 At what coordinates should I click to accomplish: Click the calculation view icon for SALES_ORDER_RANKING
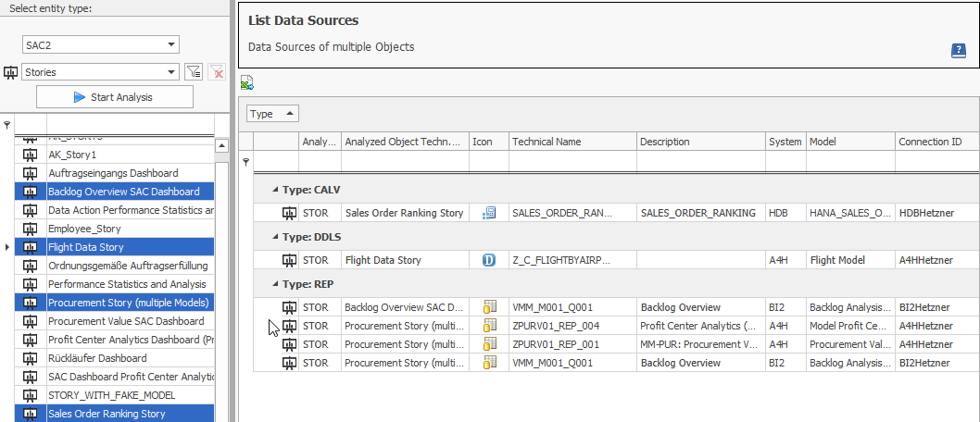pyautogui.click(x=489, y=213)
